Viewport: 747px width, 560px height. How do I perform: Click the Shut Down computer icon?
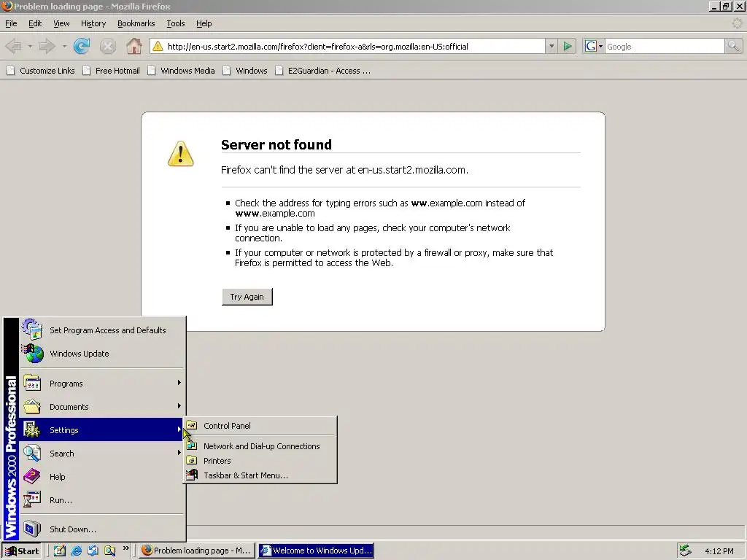point(32,529)
